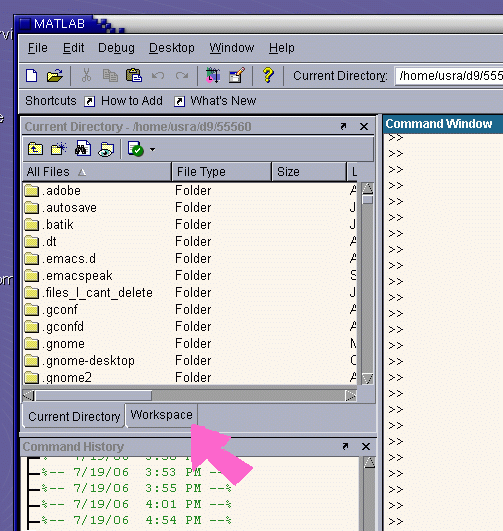Open the GUIDE icon in toolbar

point(237,75)
